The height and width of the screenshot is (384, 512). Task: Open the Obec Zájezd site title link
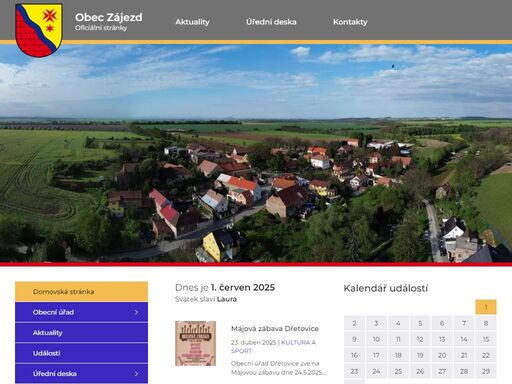[109, 17]
